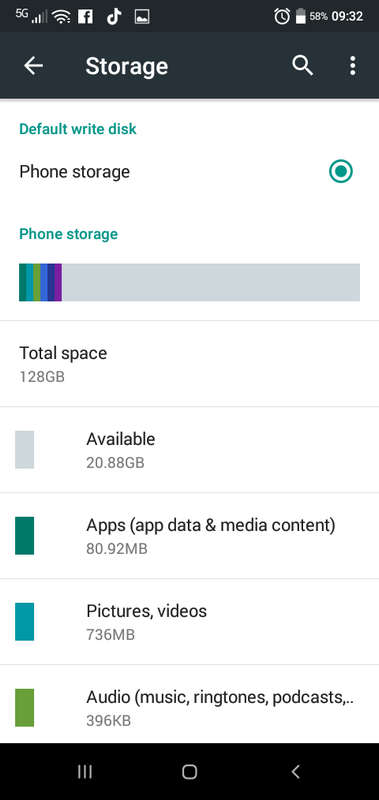Open search with the magnifier icon
Screen dimensions: 379x800
point(302,66)
